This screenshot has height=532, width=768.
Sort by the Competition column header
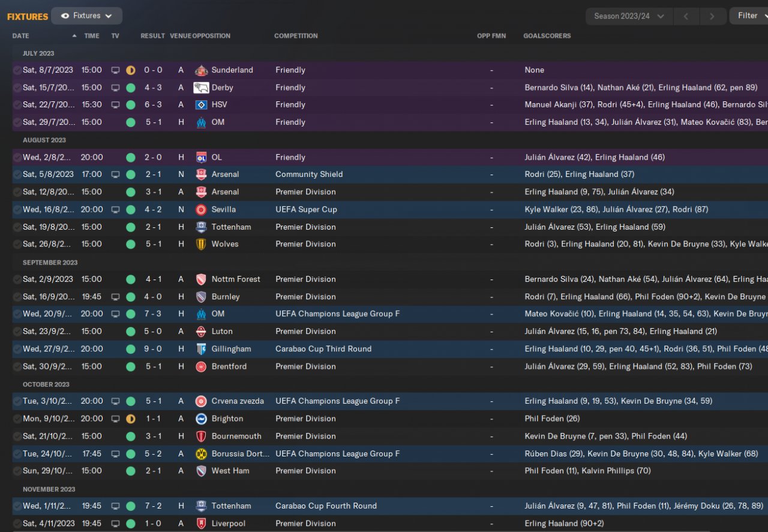[296, 36]
